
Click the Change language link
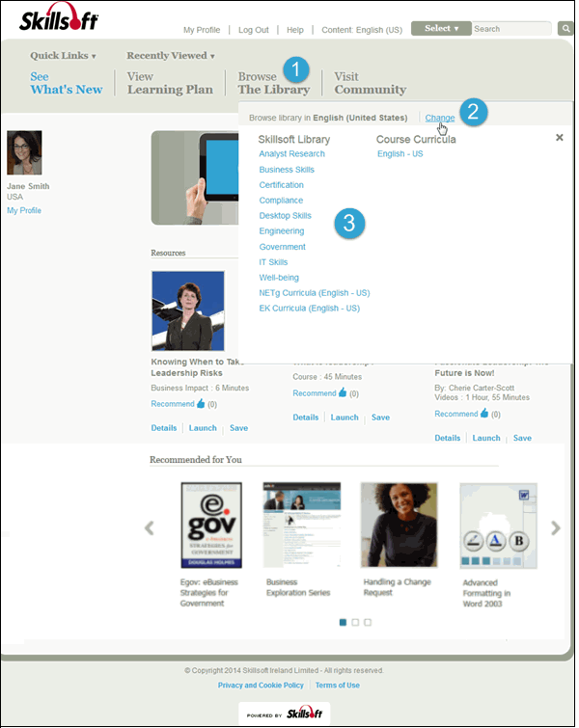coord(439,118)
